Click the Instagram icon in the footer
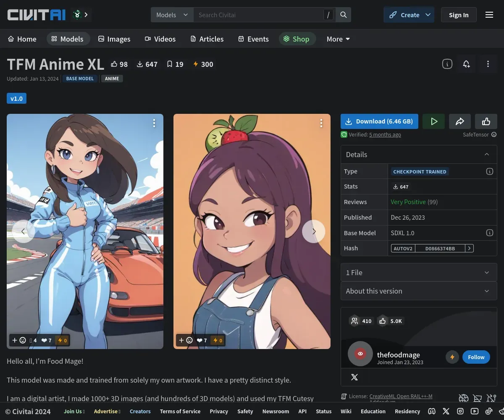This screenshot has width=504, height=420. (x=460, y=411)
